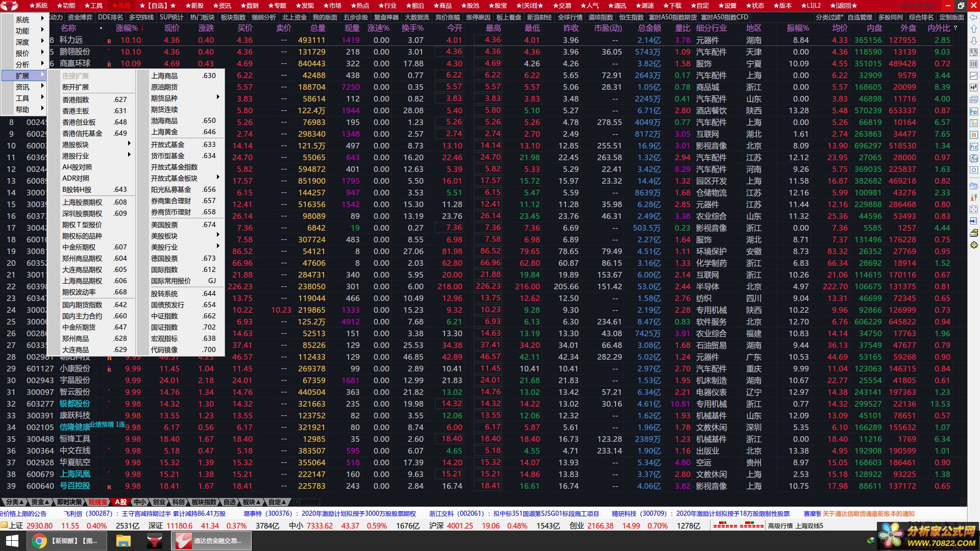Click the 通达信金融交易 taskbar button
980x551 pixels.
[211, 541]
